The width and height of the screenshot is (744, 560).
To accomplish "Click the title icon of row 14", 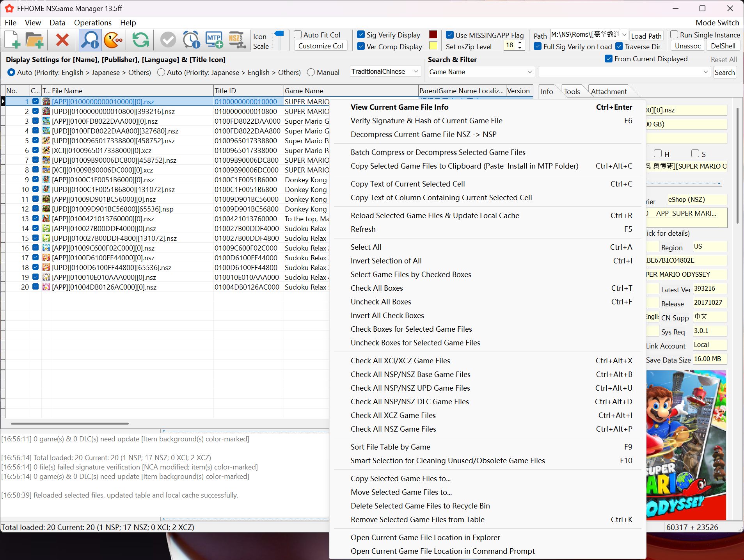I will (46, 228).
